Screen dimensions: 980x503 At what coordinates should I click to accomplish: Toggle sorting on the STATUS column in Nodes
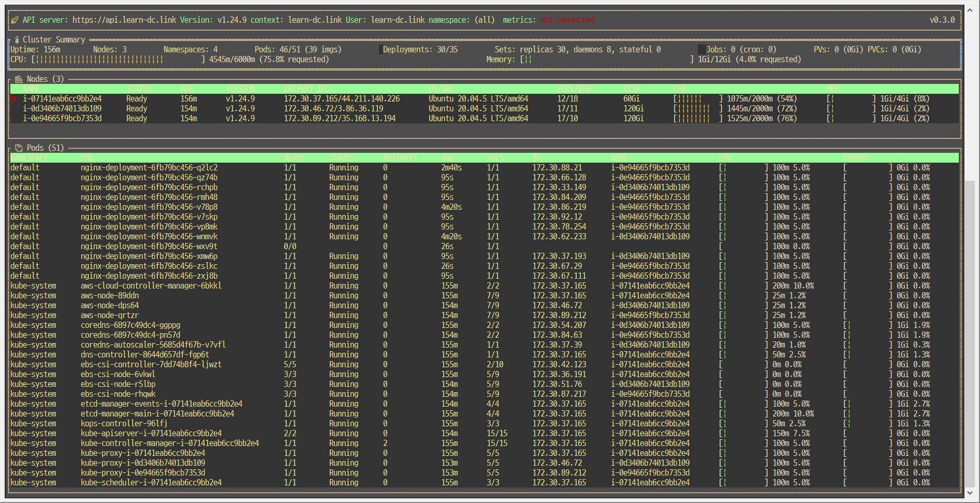coord(138,89)
